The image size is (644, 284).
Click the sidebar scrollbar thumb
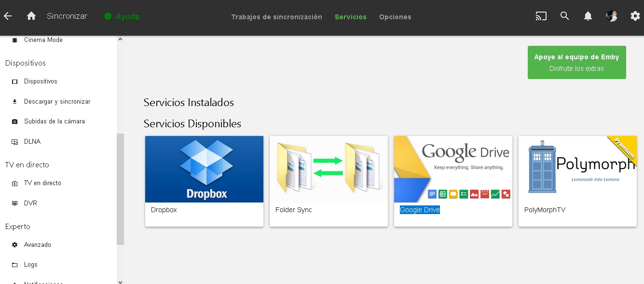click(120, 189)
